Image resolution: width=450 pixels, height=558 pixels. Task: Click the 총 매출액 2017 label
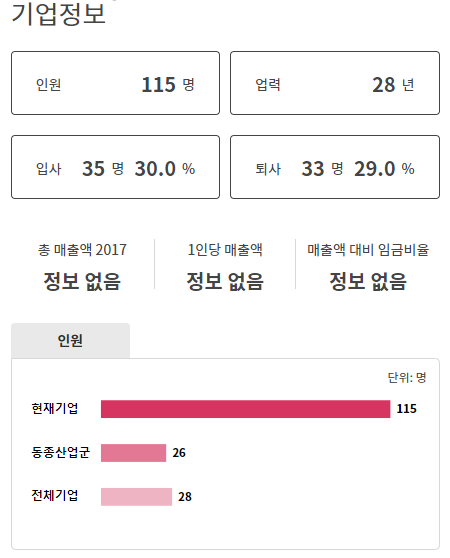(82, 250)
